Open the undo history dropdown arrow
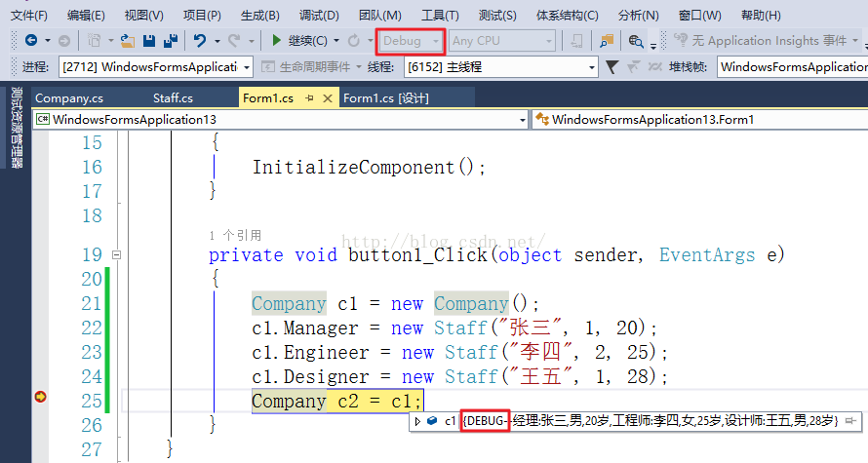 tap(217, 40)
